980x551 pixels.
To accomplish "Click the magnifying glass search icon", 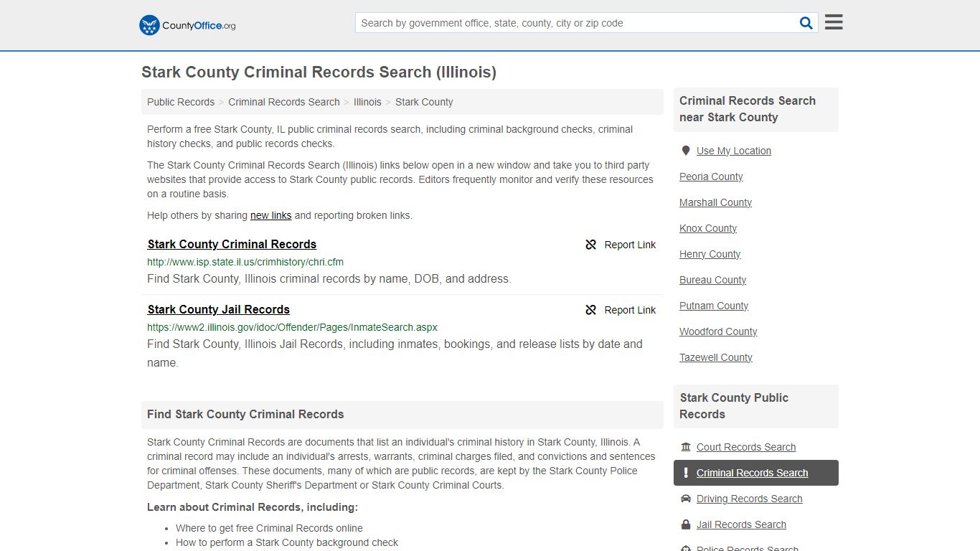I will pyautogui.click(x=806, y=23).
